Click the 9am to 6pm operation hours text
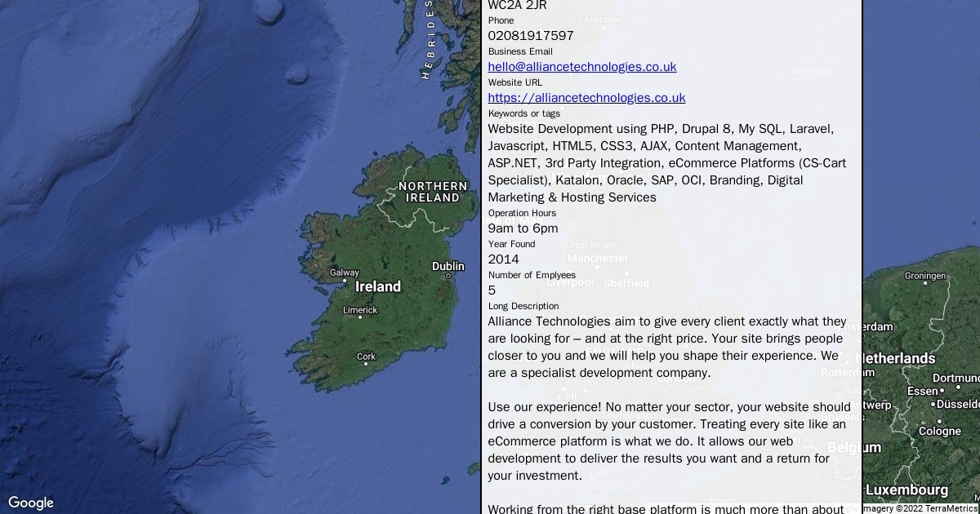This screenshot has width=980, height=514. pos(523,228)
